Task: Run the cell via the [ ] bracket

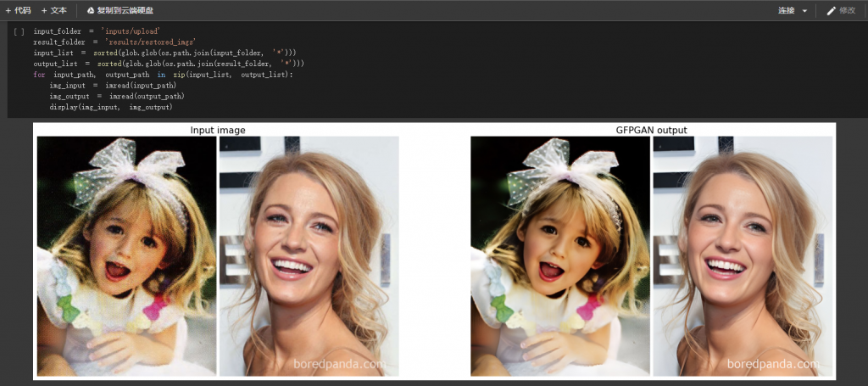Action: point(19,32)
